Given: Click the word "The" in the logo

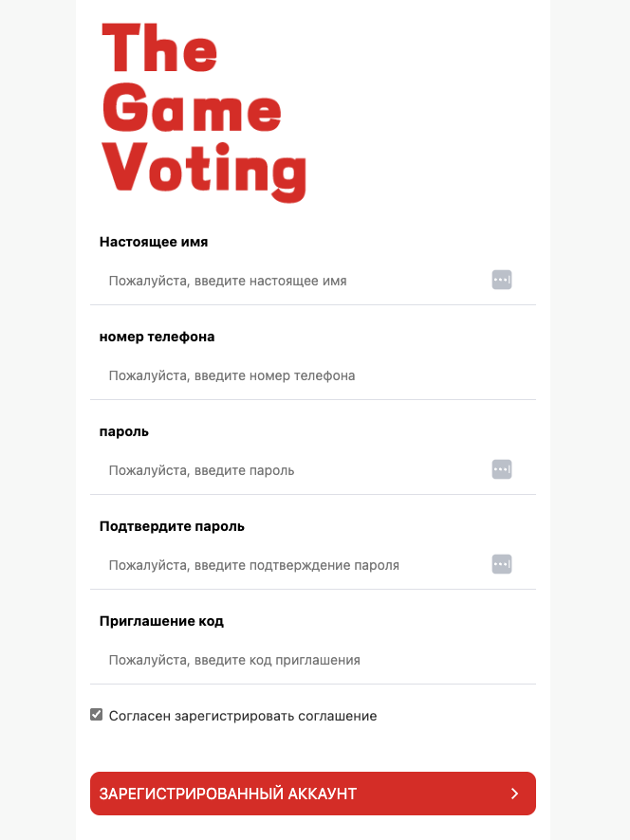Looking at the screenshot, I should [x=159, y=49].
